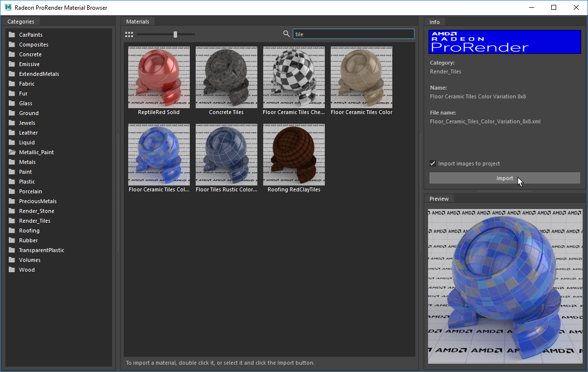The height and width of the screenshot is (372, 588).
Task: Click the search magnifier icon
Action: (287, 34)
